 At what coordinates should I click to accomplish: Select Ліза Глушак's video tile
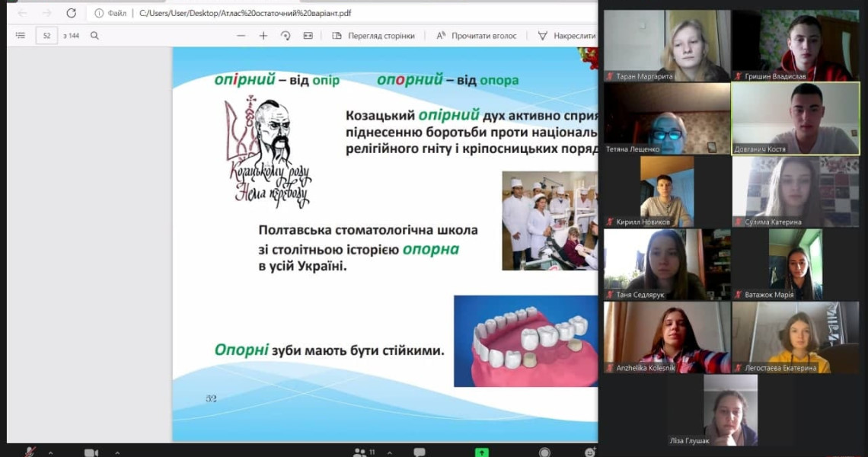[730, 410]
